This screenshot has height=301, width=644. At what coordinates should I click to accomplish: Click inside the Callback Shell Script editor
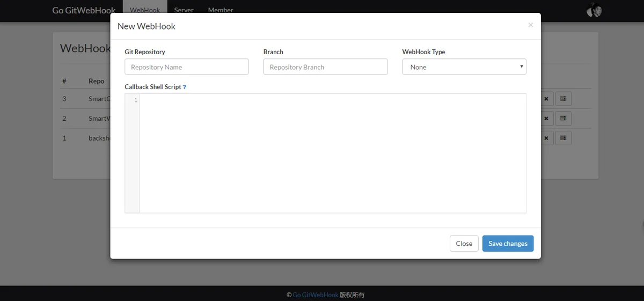[332, 153]
